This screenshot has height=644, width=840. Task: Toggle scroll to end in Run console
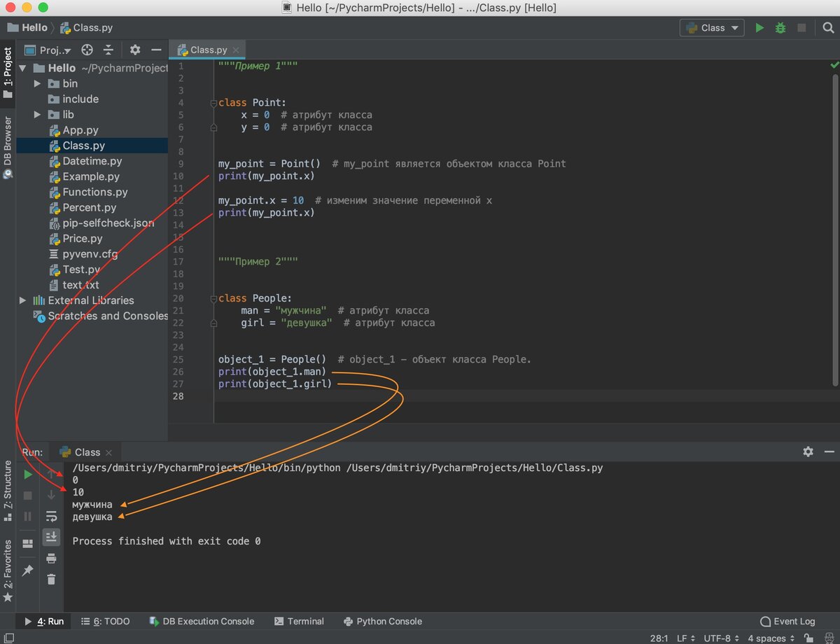[x=51, y=537]
